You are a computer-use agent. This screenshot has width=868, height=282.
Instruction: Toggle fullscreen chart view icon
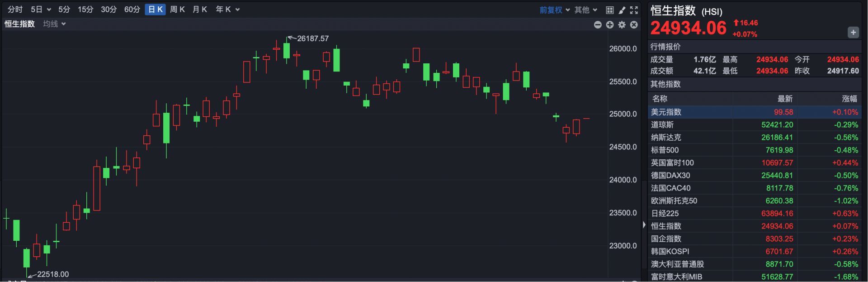[634, 10]
